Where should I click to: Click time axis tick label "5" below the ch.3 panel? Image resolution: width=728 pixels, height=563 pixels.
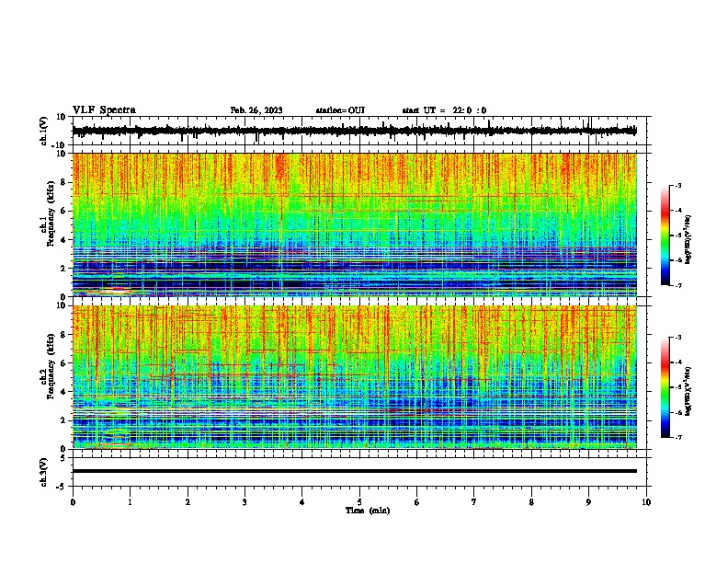(x=359, y=502)
